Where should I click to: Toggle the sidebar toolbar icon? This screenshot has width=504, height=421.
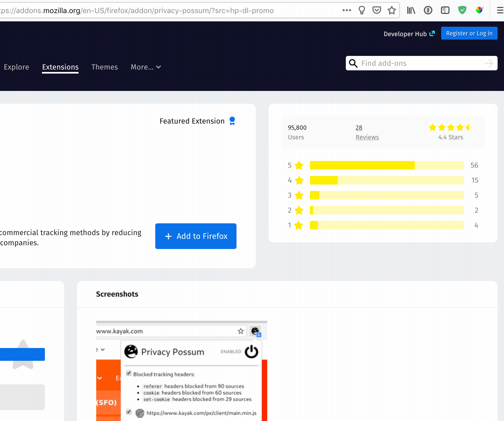coord(445,10)
